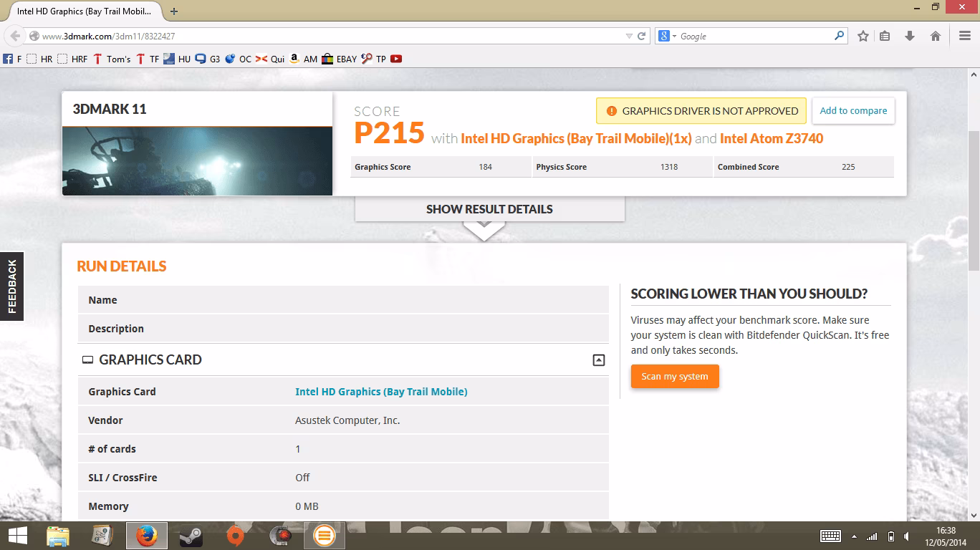Click the Windows Start button
Image resolution: width=980 pixels, height=550 pixels.
coord(17,536)
